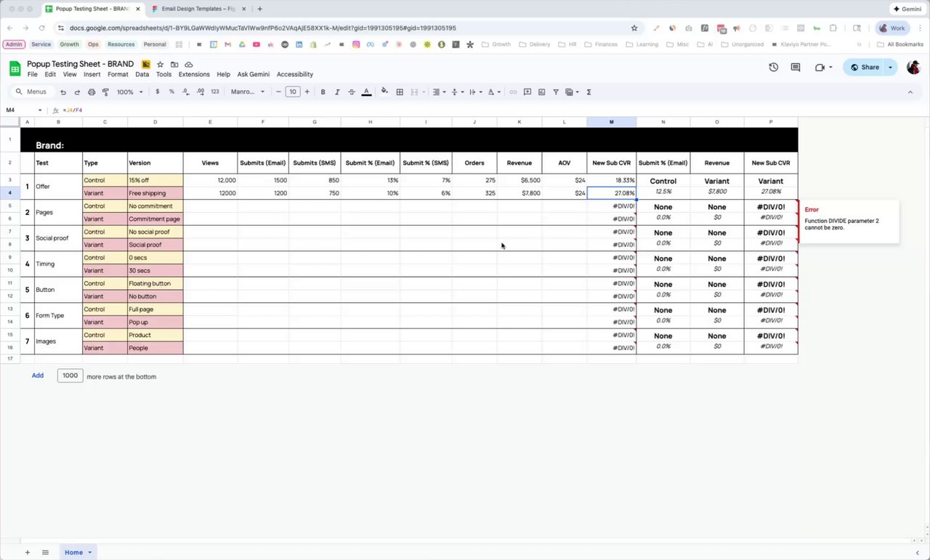The height and width of the screenshot is (560, 930).
Task: Open the Extensions menu
Action: point(194,74)
